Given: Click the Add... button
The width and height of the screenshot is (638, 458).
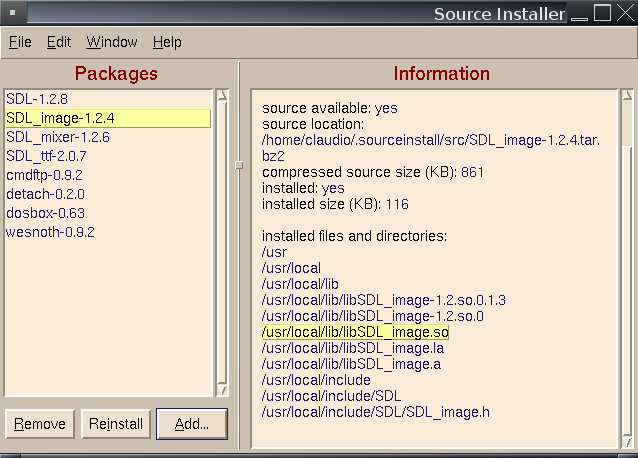Looking at the screenshot, I should click(192, 424).
